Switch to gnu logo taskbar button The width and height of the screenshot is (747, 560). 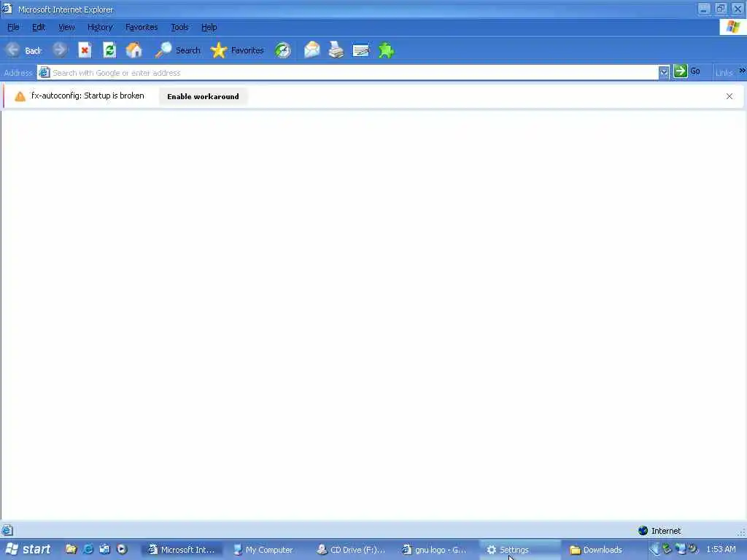[x=436, y=550]
